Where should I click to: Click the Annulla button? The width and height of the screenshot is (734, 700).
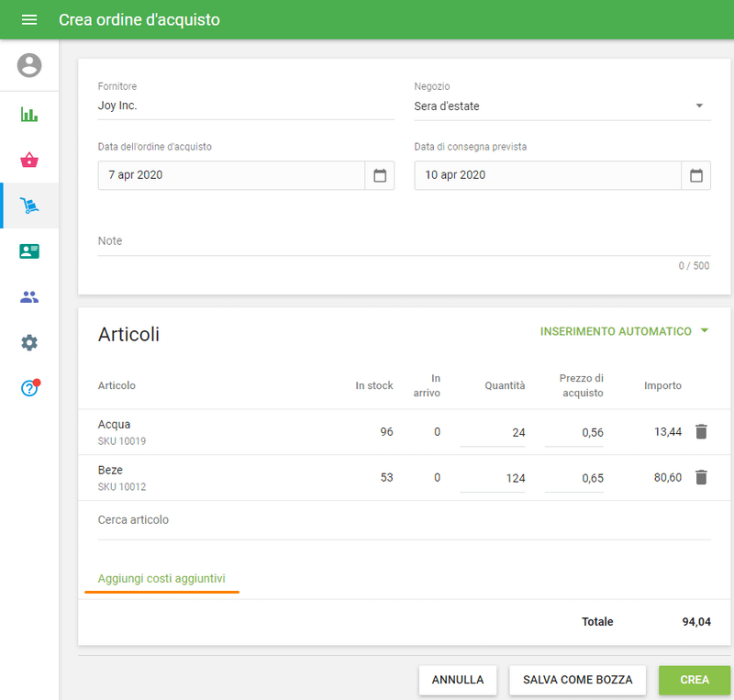458,680
